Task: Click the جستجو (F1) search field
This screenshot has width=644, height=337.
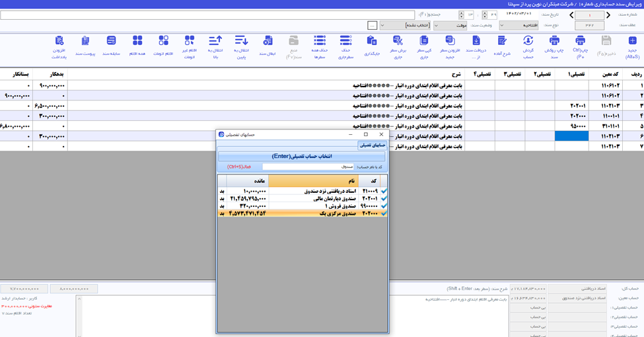Action: 207,15
